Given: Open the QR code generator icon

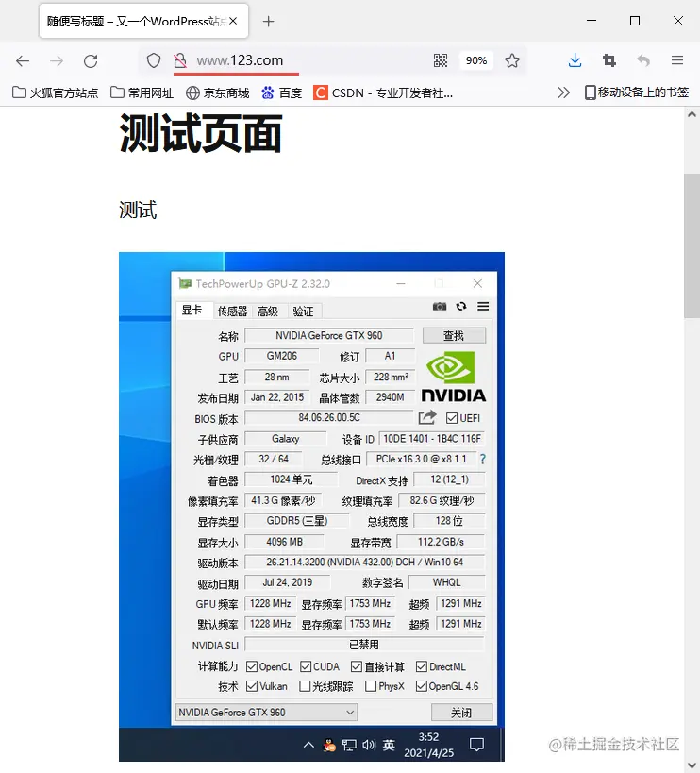Looking at the screenshot, I should pos(441,60).
